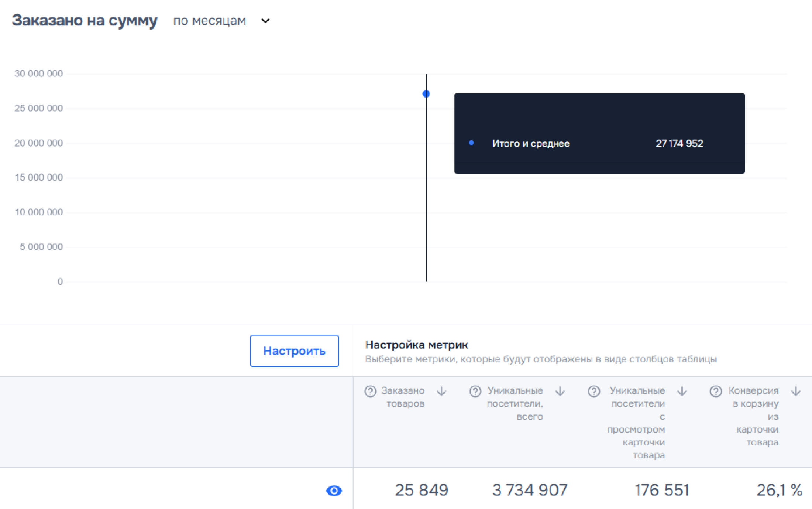Click the chevron next to по месяцам
Screen dimensions: 812x509
[x=265, y=21]
